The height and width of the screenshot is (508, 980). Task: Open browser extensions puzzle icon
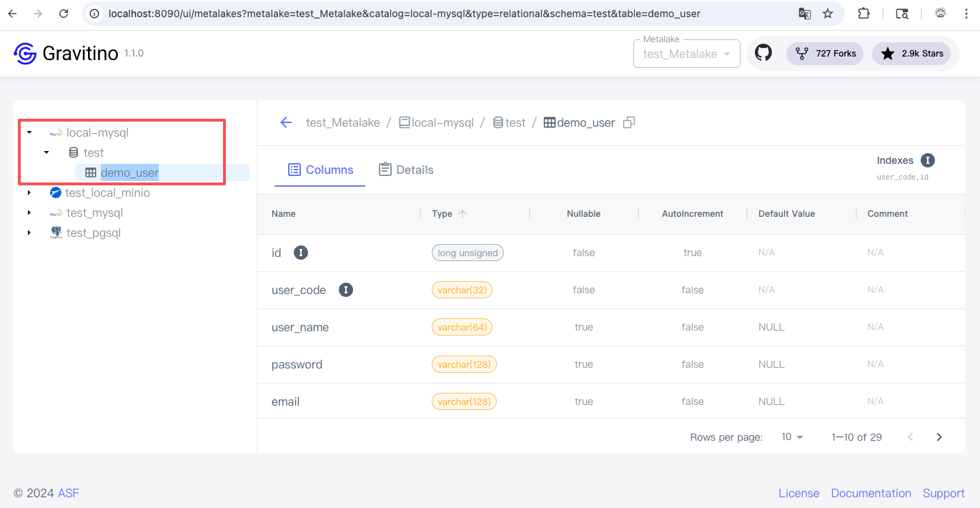click(x=863, y=14)
